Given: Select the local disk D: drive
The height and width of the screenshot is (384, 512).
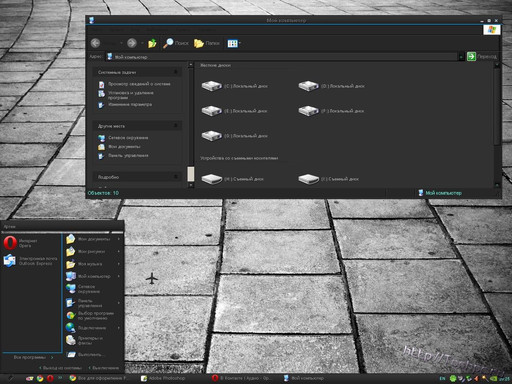Looking at the screenshot, I should (x=331, y=86).
